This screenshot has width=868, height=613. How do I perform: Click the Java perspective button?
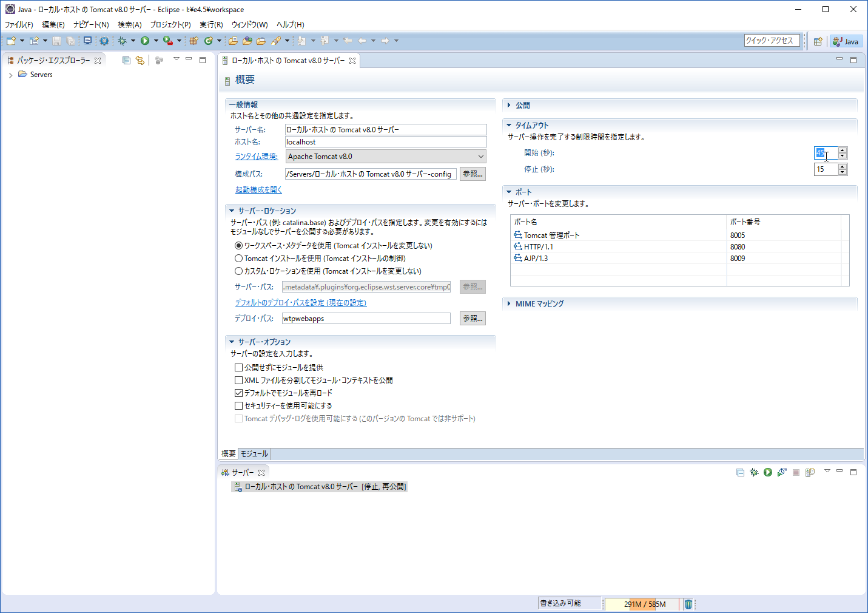click(846, 41)
